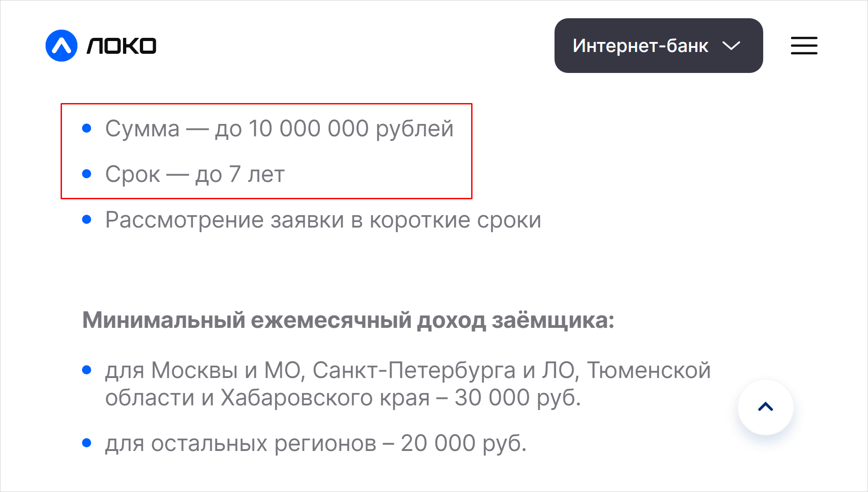This screenshot has height=492, width=868.
Task: Expand the chevron arrow beside Интернет-банк
Action: pyautogui.click(x=731, y=46)
